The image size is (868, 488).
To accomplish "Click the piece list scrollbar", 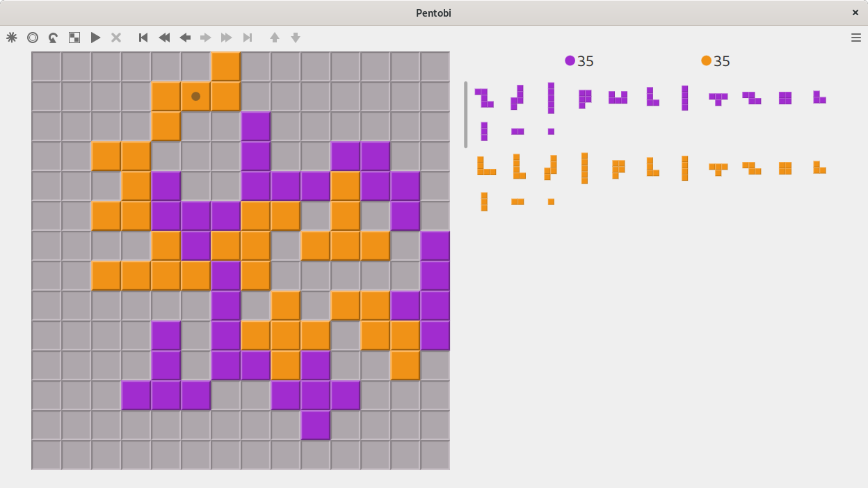I will (466, 115).
